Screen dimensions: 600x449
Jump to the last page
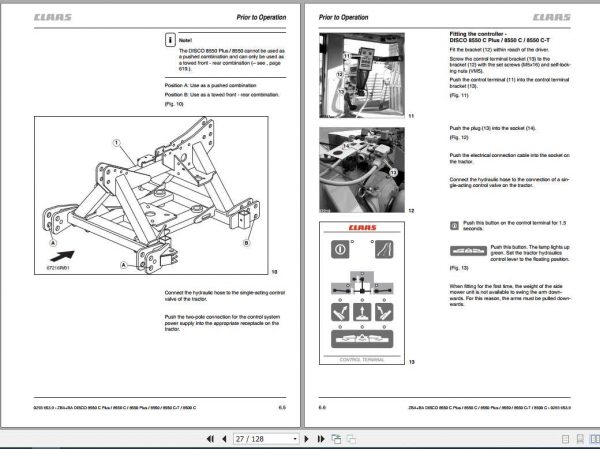[321, 439]
